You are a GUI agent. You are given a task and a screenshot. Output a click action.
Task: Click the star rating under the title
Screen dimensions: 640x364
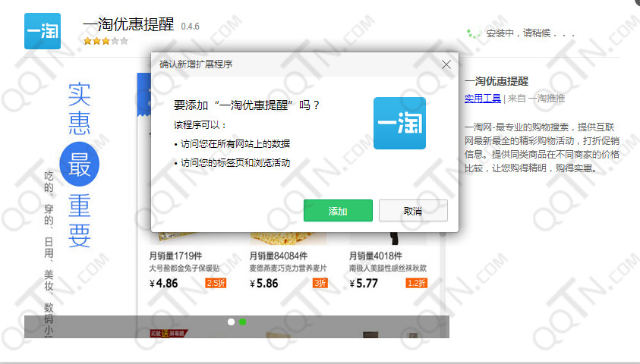[x=106, y=41]
